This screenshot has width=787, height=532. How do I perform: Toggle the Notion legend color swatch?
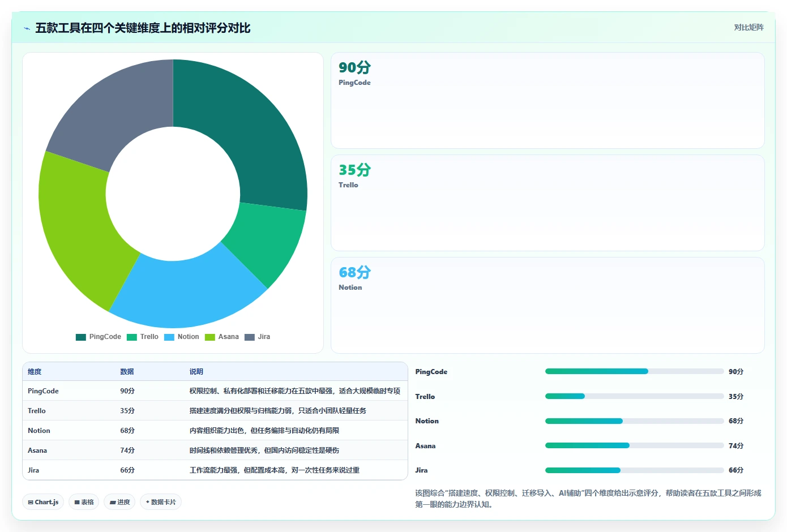pos(169,337)
